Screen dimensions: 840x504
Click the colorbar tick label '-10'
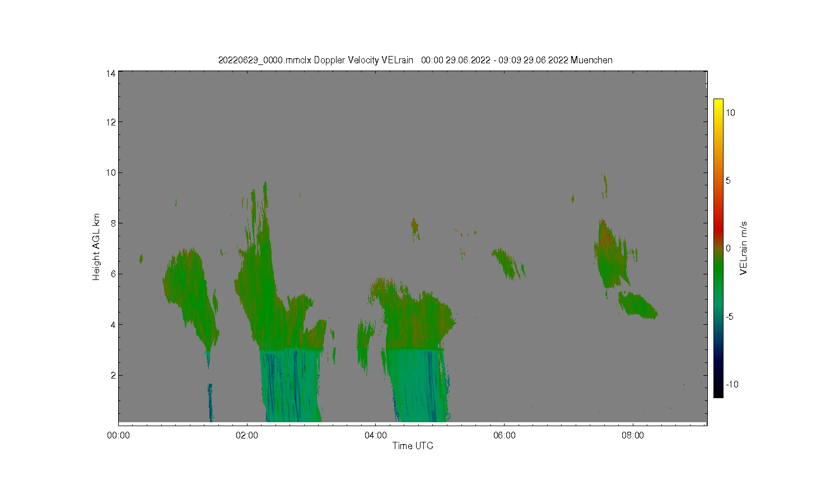pos(732,384)
